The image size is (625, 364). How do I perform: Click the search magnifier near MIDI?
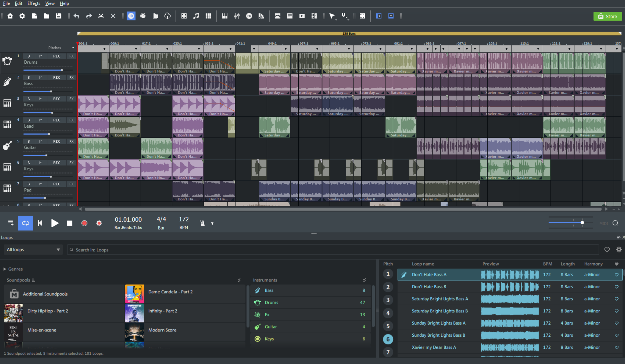[x=616, y=223]
